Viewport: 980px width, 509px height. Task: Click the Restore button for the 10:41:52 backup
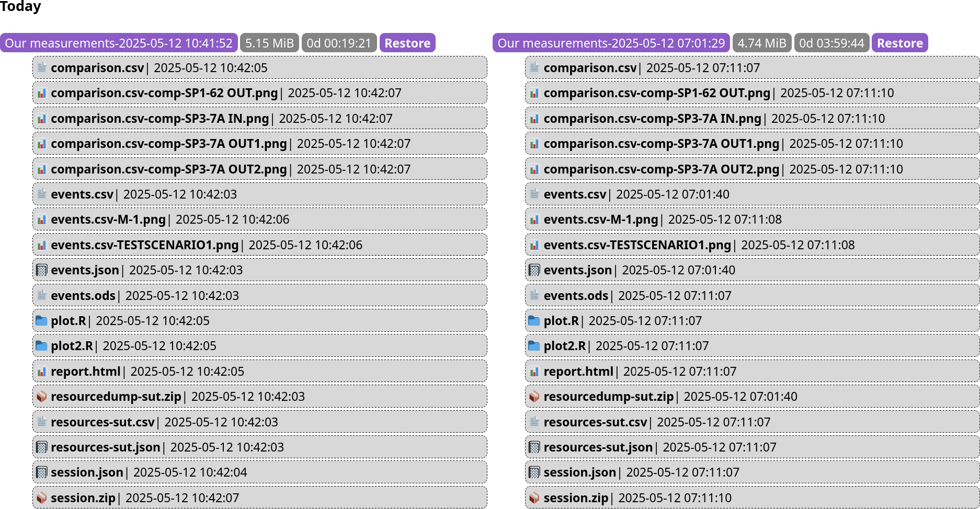(x=407, y=43)
